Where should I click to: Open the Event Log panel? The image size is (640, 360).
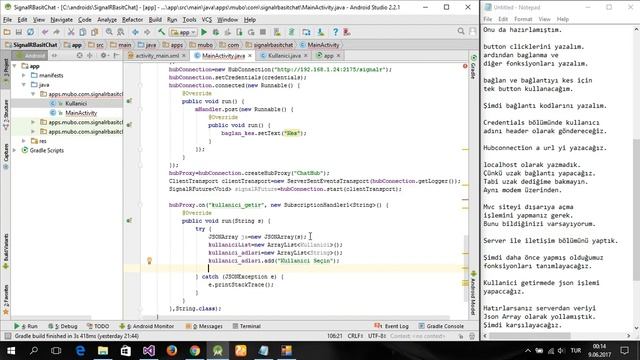tap(391, 326)
